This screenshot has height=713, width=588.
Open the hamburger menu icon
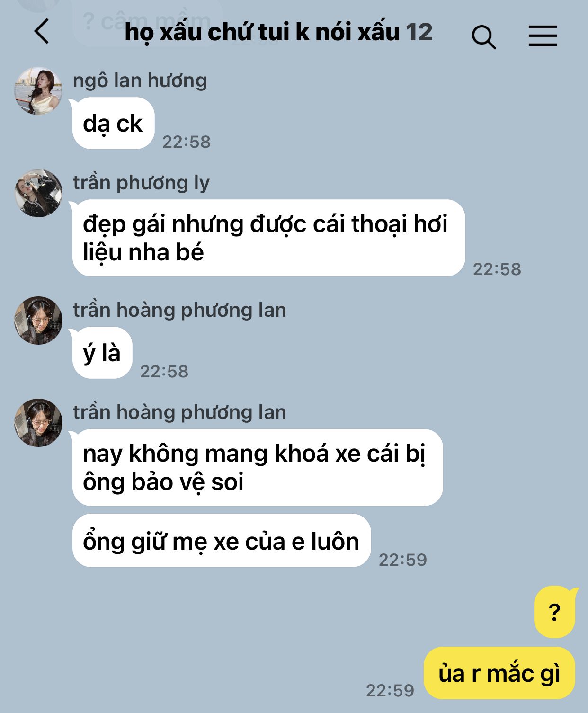(543, 36)
